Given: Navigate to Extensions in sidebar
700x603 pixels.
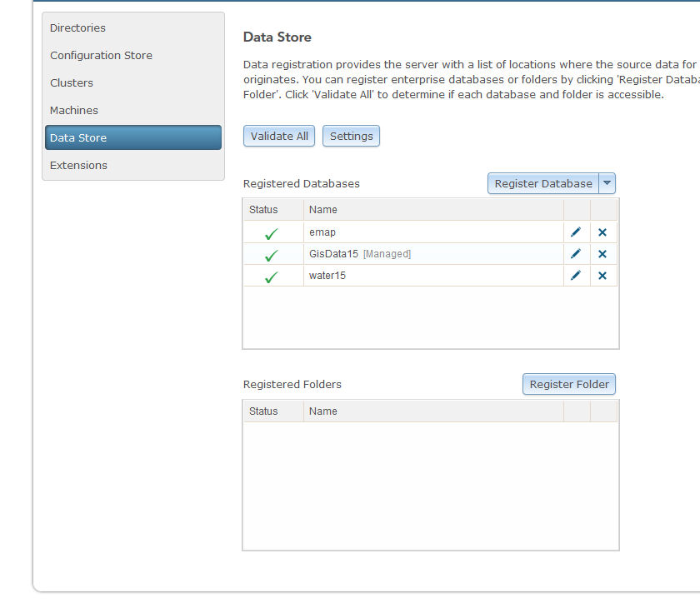Looking at the screenshot, I should click(78, 165).
